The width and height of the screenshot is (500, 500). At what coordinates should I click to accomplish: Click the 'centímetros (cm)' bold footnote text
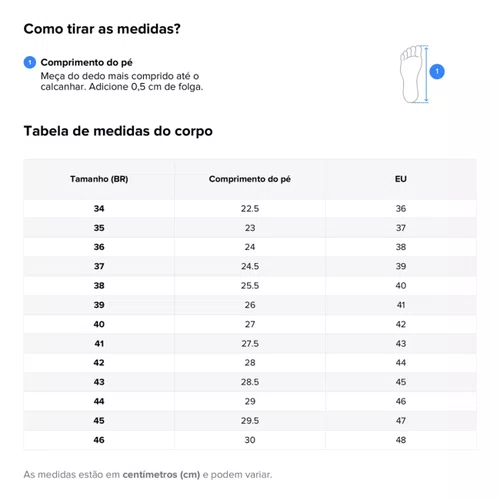(x=161, y=475)
